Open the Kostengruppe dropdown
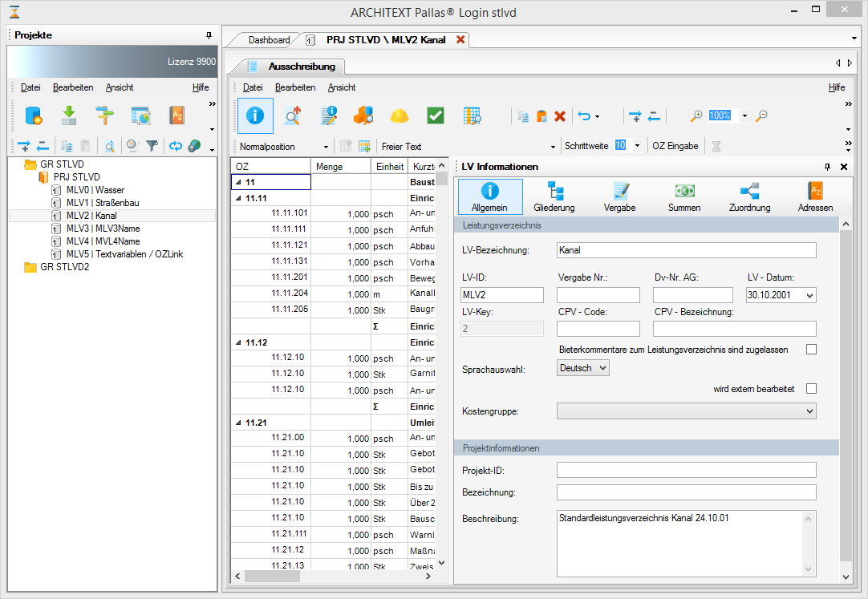Viewport: 868px width, 599px height. 687,411
